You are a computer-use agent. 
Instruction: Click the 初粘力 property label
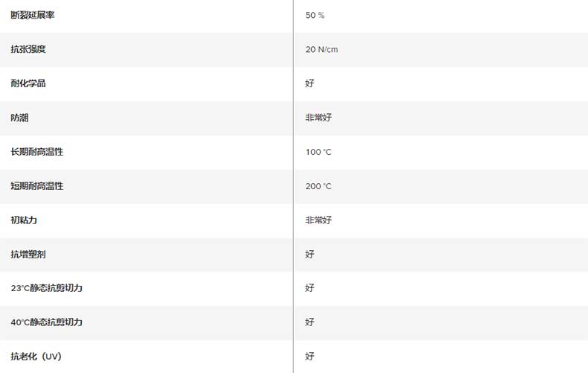pyautogui.click(x=24, y=220)
